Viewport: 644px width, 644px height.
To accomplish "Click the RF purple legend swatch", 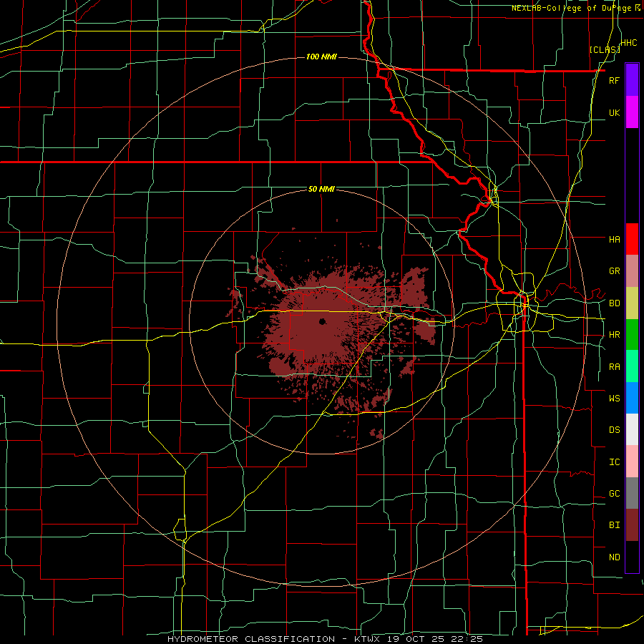I will (x=632, y=80).
